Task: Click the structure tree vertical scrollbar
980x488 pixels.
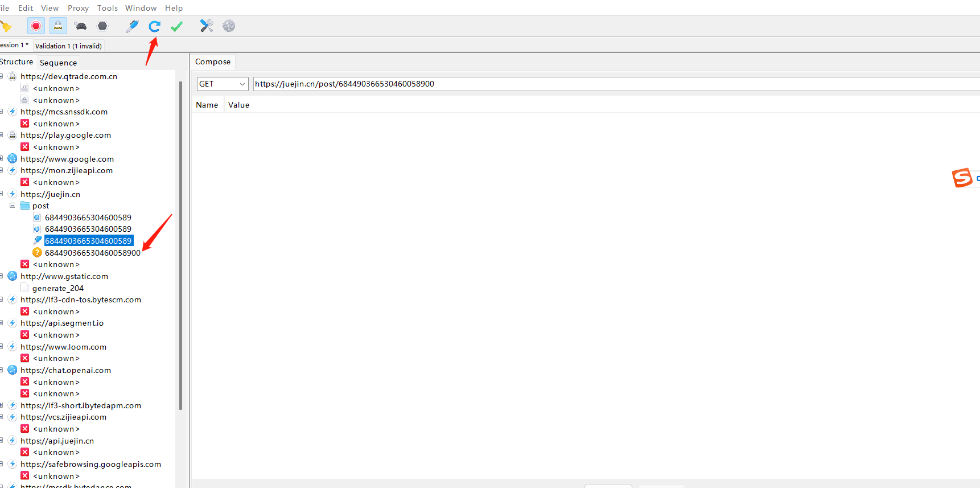Action: click(x=181, y=245)
